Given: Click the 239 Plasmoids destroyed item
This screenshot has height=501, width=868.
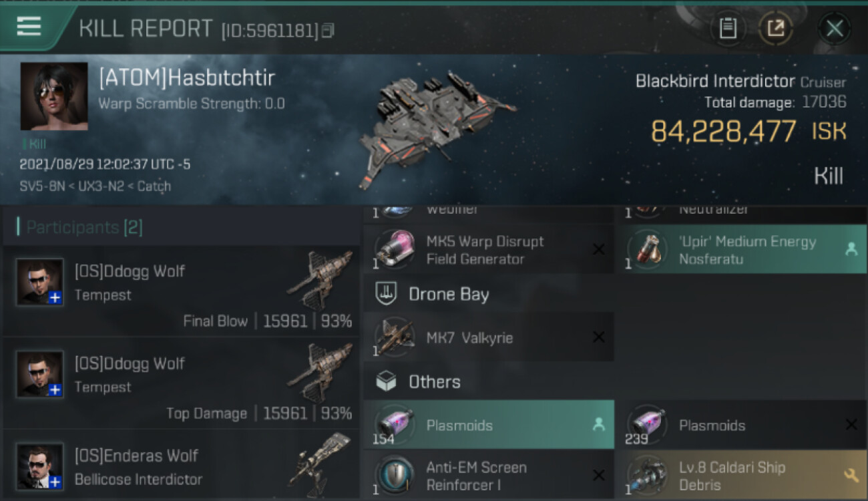Looking at the screenshot, I should point(741,425).
